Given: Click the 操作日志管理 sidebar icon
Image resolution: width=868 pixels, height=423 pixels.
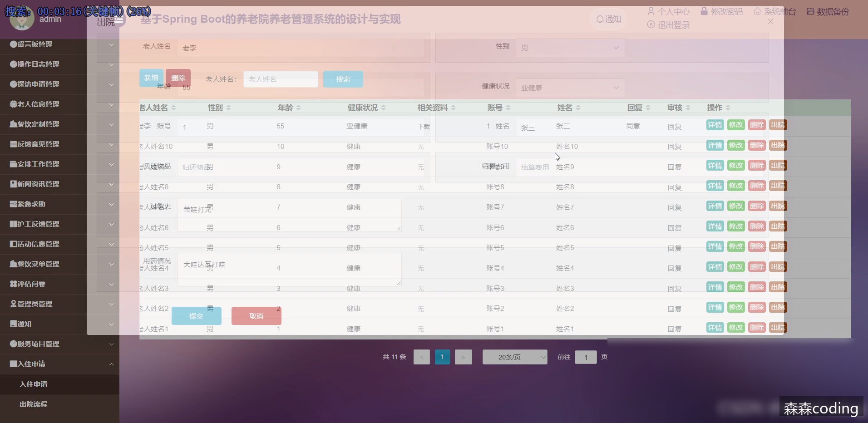Looking at the screenshot, I should click(14, 64).
